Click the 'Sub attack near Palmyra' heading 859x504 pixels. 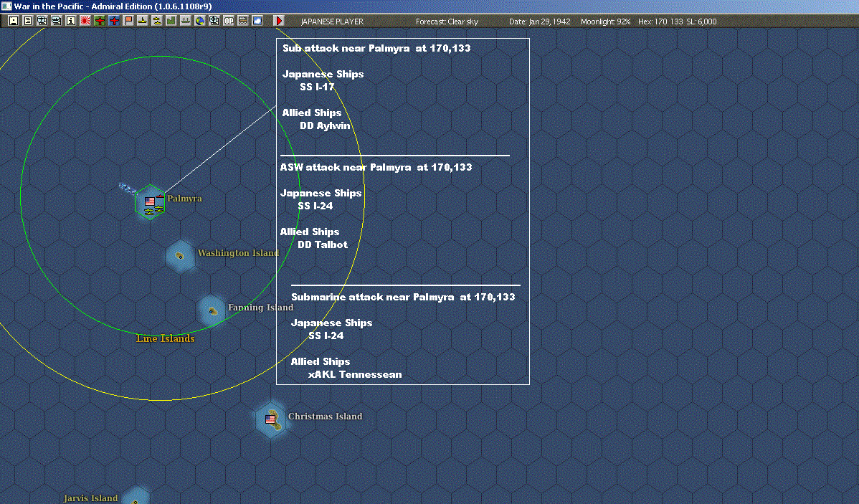pos(376,48)
